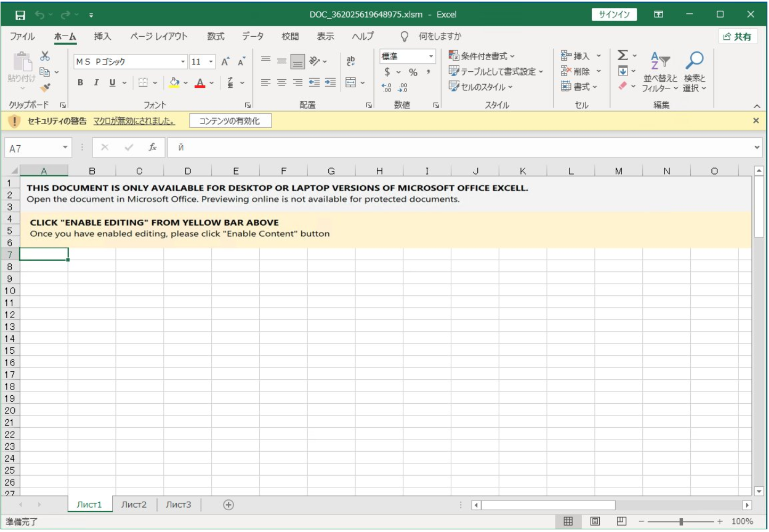The width and height of the screenshot is (769, 532).
Task: Apply comma style format
Action: point(428,72)
